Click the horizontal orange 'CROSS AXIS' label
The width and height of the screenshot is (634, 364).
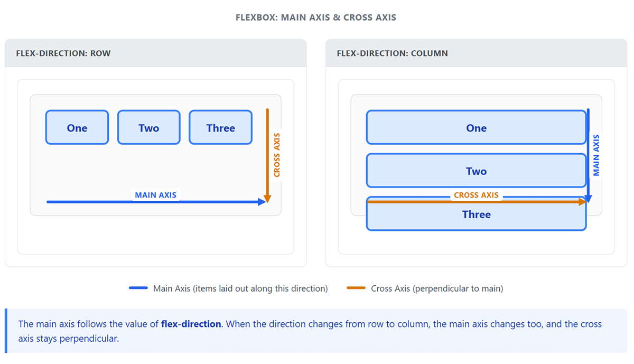tap(477, 195)
